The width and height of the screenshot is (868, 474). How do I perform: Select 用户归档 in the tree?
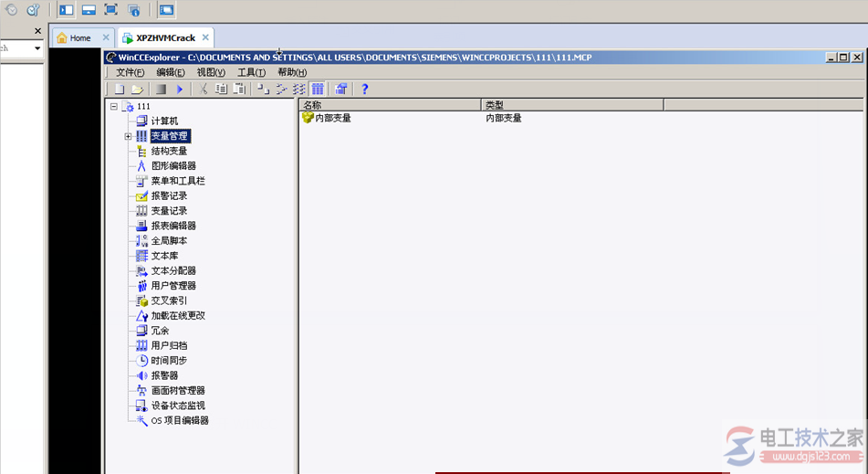[169, 345]
